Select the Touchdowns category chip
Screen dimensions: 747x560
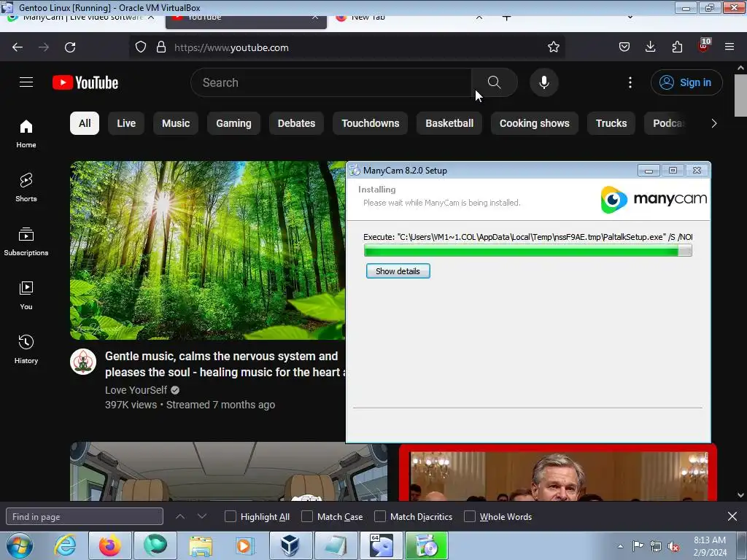[x=370, y=123]
